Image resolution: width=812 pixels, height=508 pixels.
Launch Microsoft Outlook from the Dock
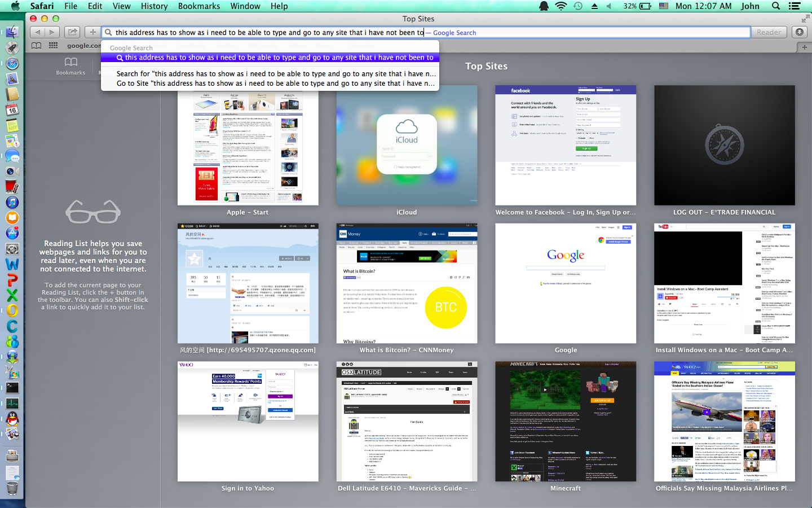point(12,310)
